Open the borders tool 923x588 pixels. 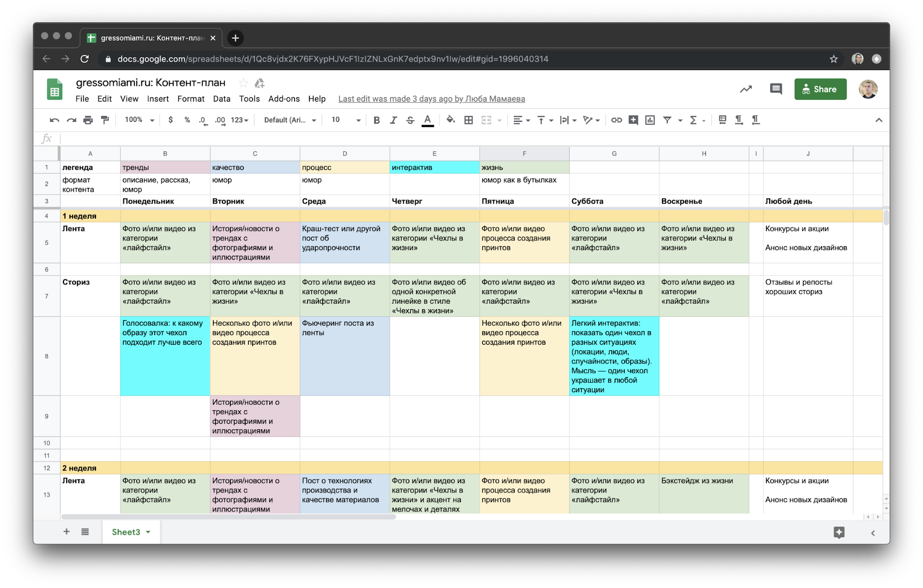click(469, 120)
